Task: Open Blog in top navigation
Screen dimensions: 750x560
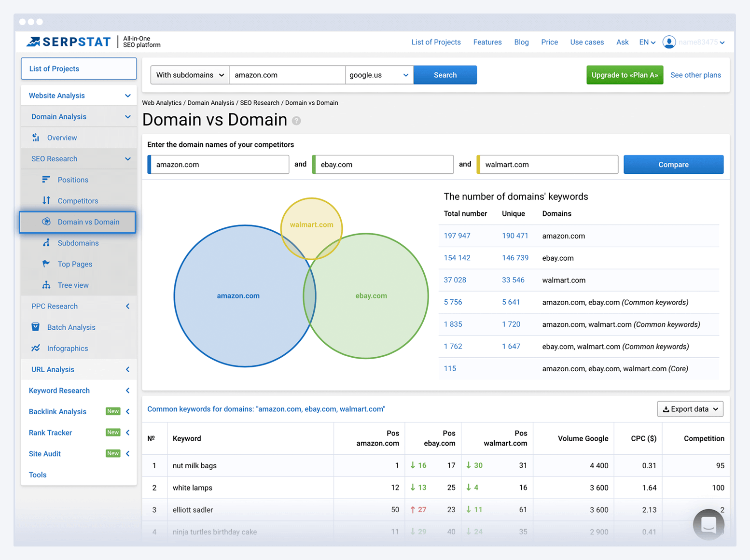Action: point(521,42)
